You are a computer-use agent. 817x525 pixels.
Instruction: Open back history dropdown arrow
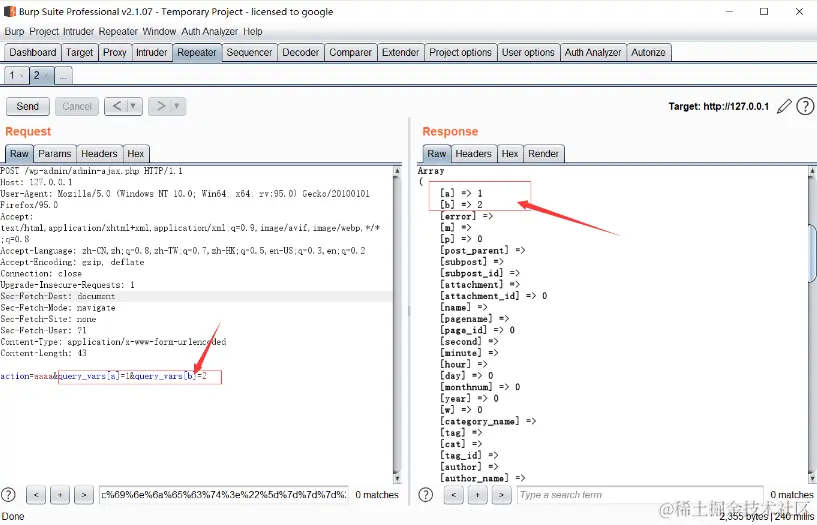(x=134, y=106)
